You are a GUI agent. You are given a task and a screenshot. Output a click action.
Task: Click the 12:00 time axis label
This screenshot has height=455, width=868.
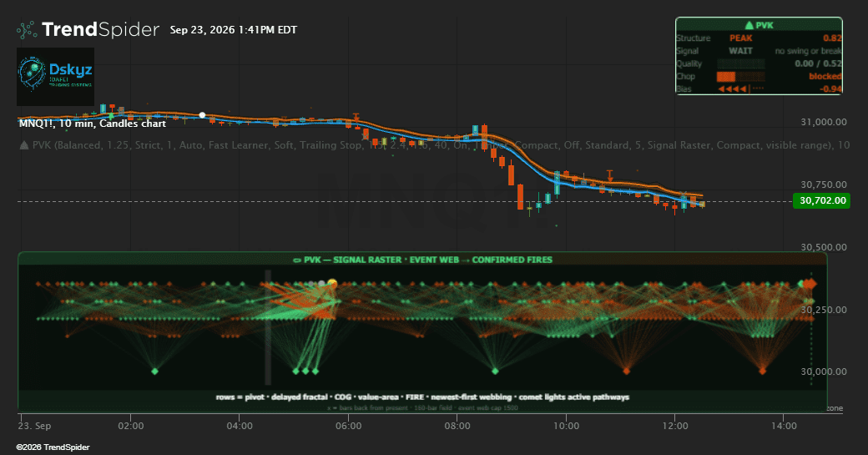pyautogui.click(x=675, y=426)
